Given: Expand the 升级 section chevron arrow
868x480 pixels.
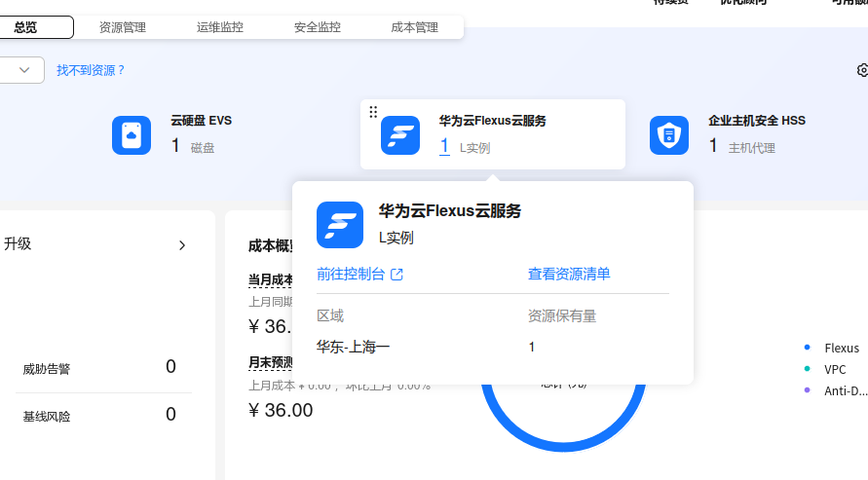Looking at the screenshot, I should point(181,245).
